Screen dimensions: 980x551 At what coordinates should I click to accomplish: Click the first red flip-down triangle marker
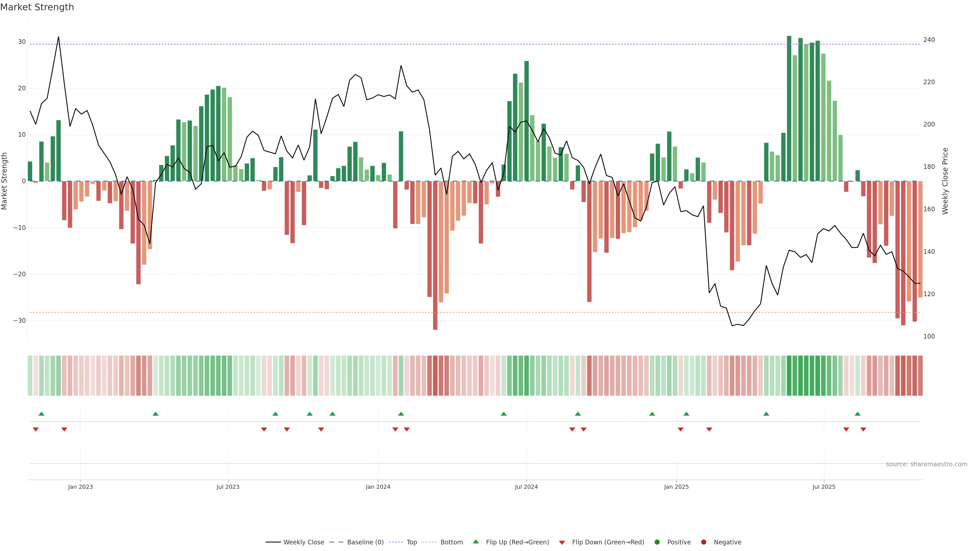tap(36, 429)
